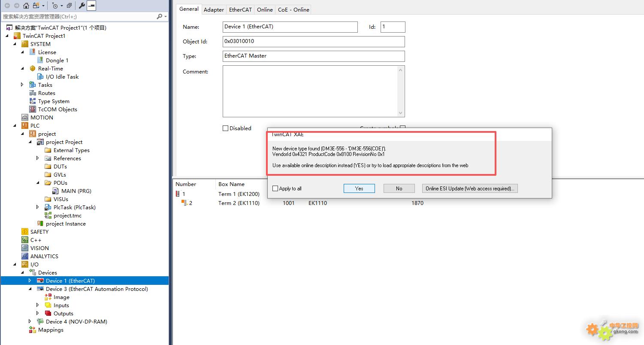This screenshot has height=345, width=644.
Task: Click the Online ESI Update button
Action: click(470, 189)
